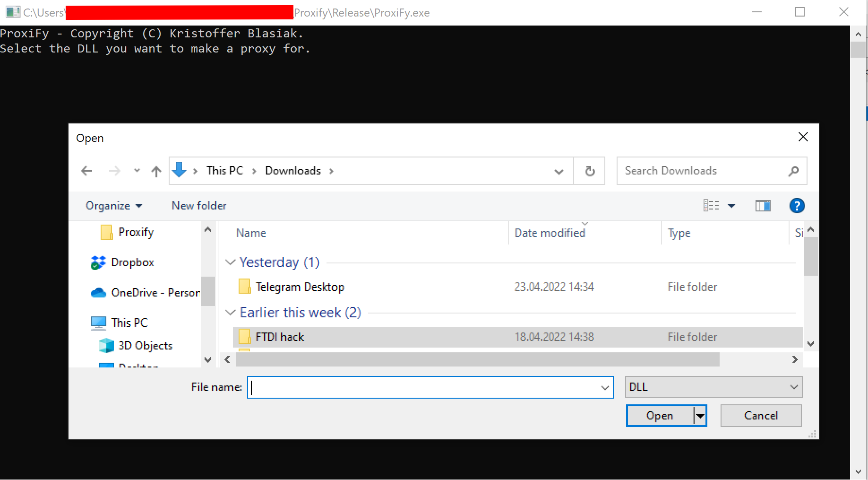Go up one folder level

(x=156, y=171)
